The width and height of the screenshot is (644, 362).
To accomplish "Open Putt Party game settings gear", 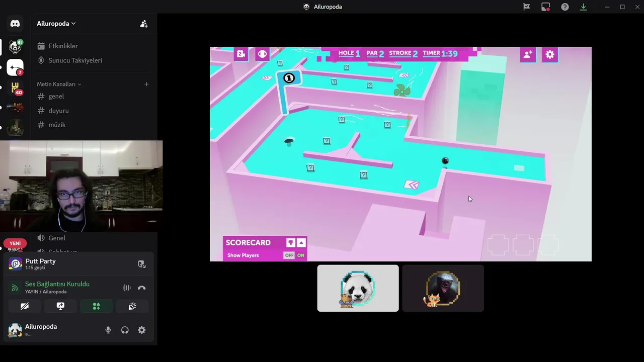I will [550, 54].
